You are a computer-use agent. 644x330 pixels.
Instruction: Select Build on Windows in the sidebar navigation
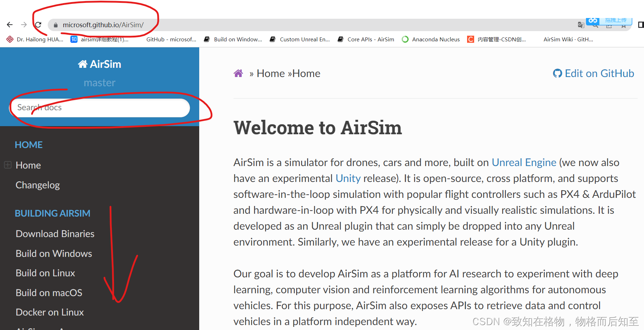point(53,253)
